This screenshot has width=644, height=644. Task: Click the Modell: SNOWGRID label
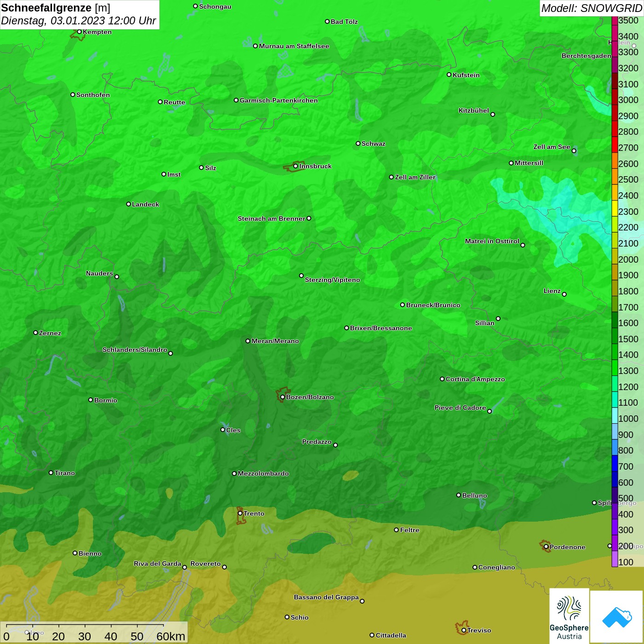click(x=592, y=8)
